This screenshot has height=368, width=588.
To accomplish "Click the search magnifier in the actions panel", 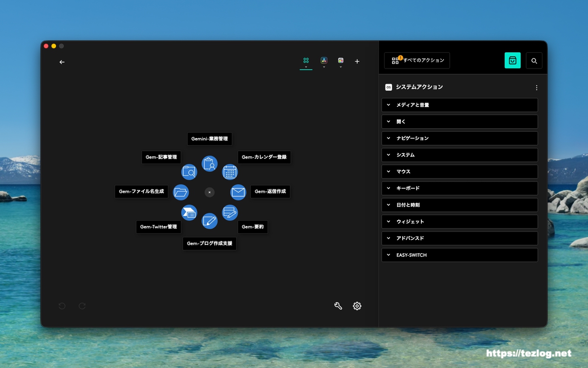I will coord(534,60).
